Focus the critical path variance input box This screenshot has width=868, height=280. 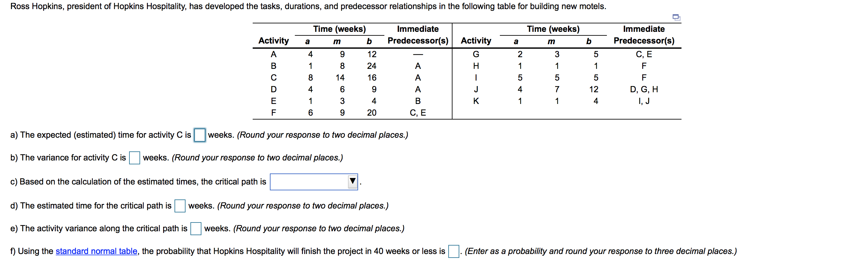tap(196, 228)
